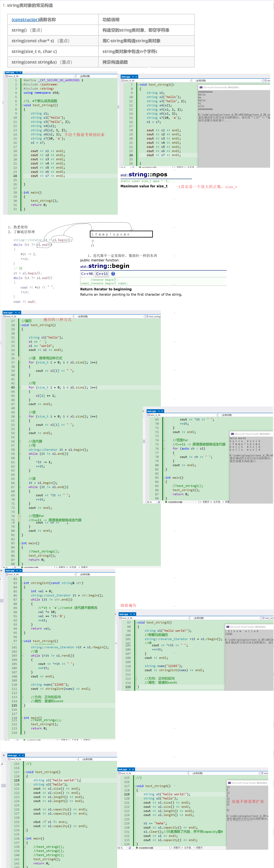Click the table cell "string(const char* s)"
Screen dimensions: 274x868
[x=53, y=41]
